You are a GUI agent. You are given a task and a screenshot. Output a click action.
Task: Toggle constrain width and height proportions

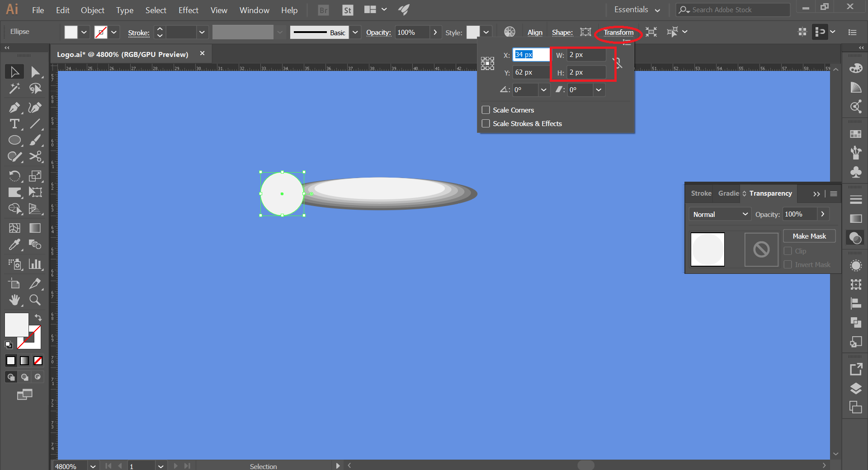pyautogui.click(x=618, y=63)
